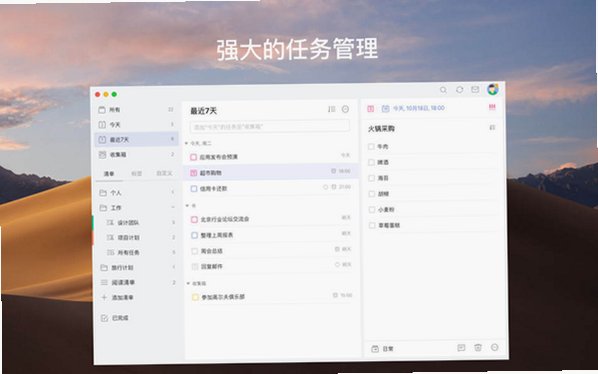Click the 胡椒 checklist item text
Image resolution: width=598 pixels, height=374 pixels.
pyautogui.click(x=383, y=194)
